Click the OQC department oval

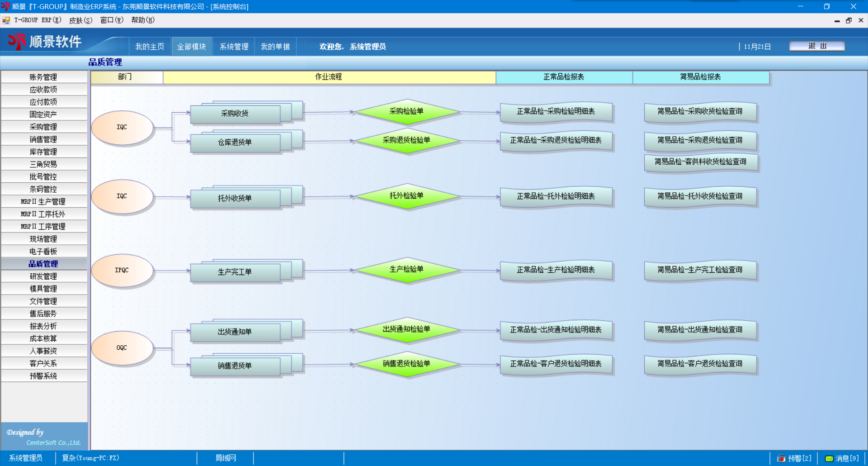(122, 348)
